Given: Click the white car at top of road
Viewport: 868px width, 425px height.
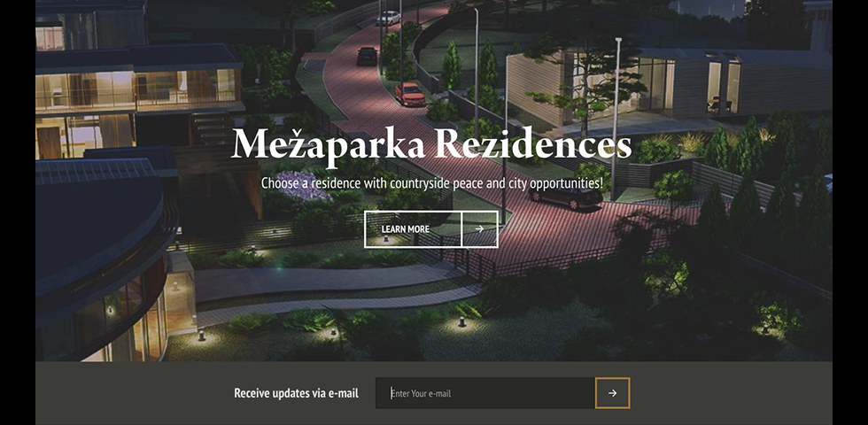Looking at the screenshot, I should coord(389,19).
